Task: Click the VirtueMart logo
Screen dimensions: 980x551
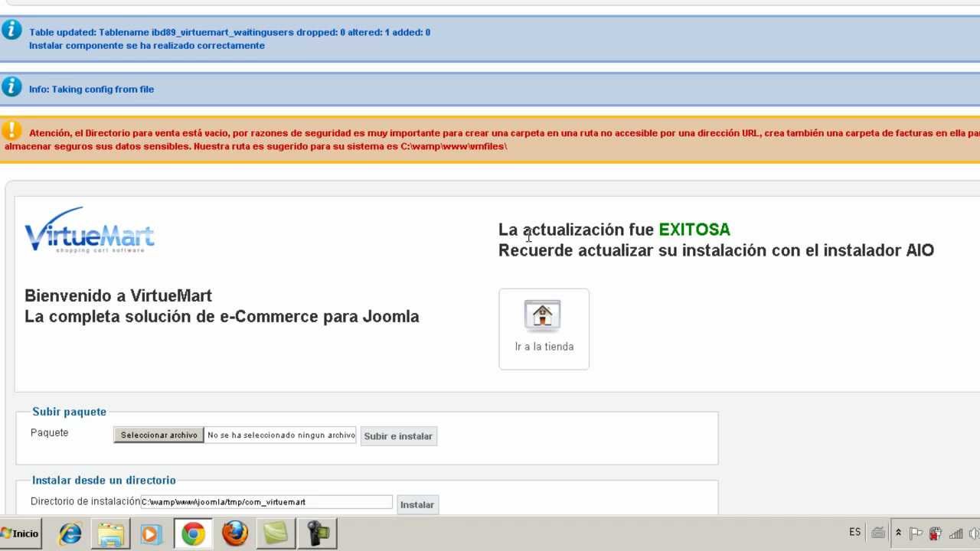Action: tap(90, 230)
